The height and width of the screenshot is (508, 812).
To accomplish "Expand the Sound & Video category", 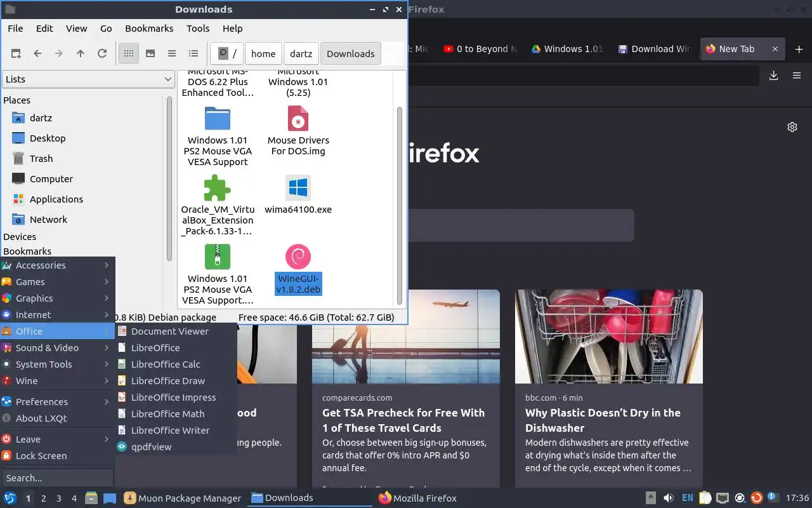I will coord(57,348).
